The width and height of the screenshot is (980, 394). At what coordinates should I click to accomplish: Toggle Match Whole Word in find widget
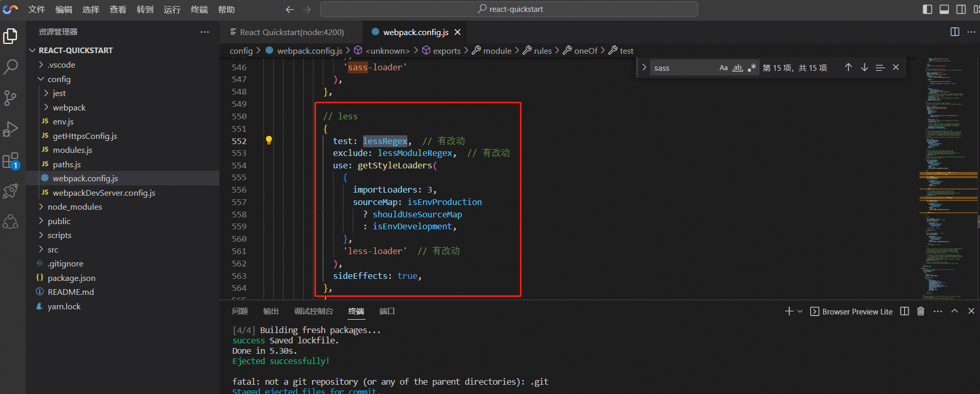(738, 68)
